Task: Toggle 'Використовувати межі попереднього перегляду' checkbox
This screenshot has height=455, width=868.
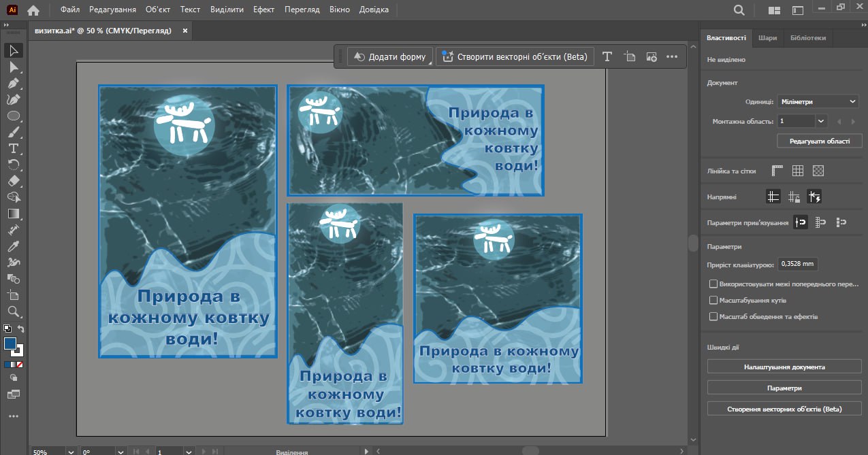Action: pos(713,284)
